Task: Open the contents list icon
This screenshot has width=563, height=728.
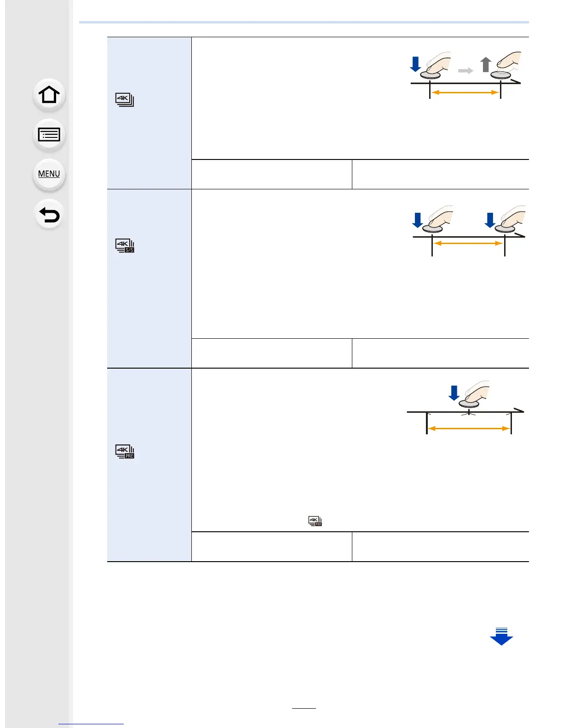Action: point(49,135)
